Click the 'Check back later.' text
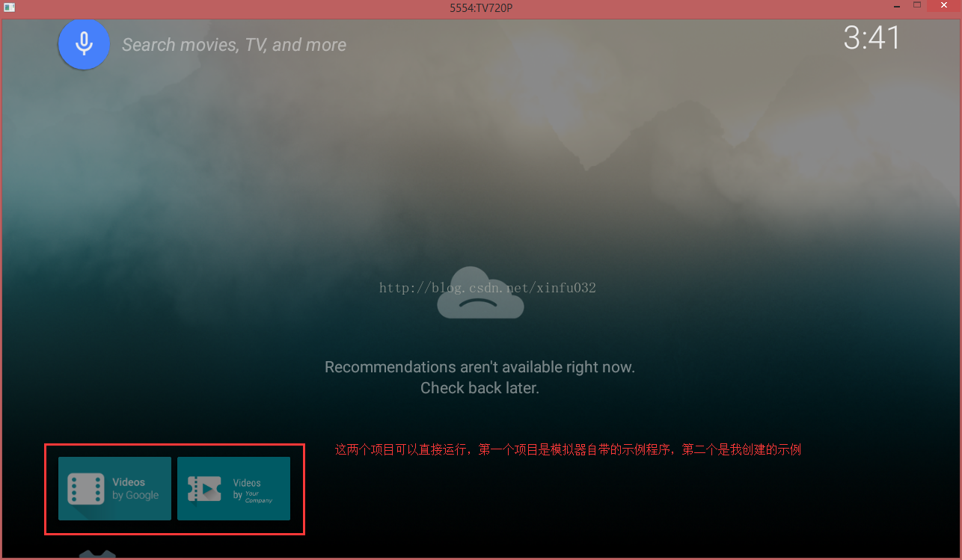This screenshot has width=962, height=560. 480,388
